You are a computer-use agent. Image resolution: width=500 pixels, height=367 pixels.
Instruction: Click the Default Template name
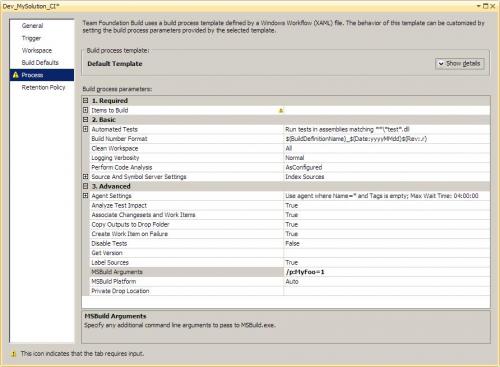tap(115, 64)
